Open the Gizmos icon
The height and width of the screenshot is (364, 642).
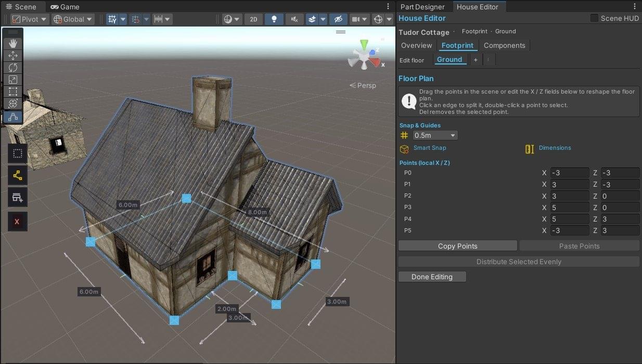pyautogui.click(x=379, y=19)
